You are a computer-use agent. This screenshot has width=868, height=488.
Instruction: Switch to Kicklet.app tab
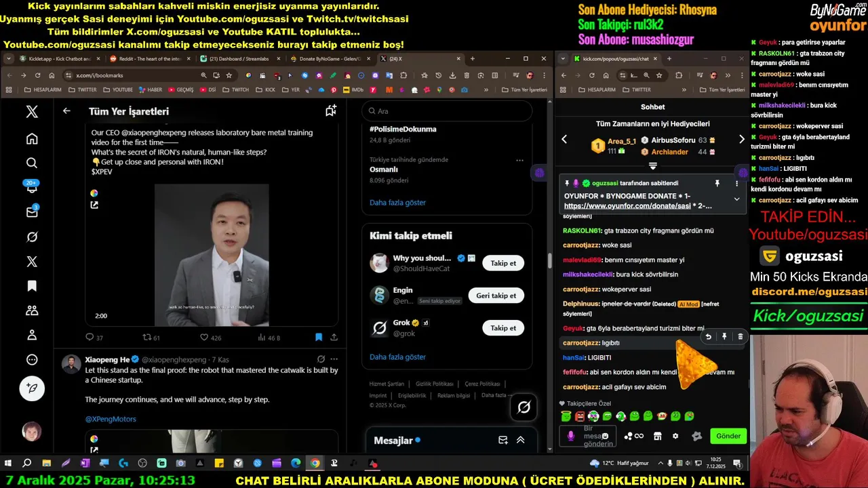point(59,59)
